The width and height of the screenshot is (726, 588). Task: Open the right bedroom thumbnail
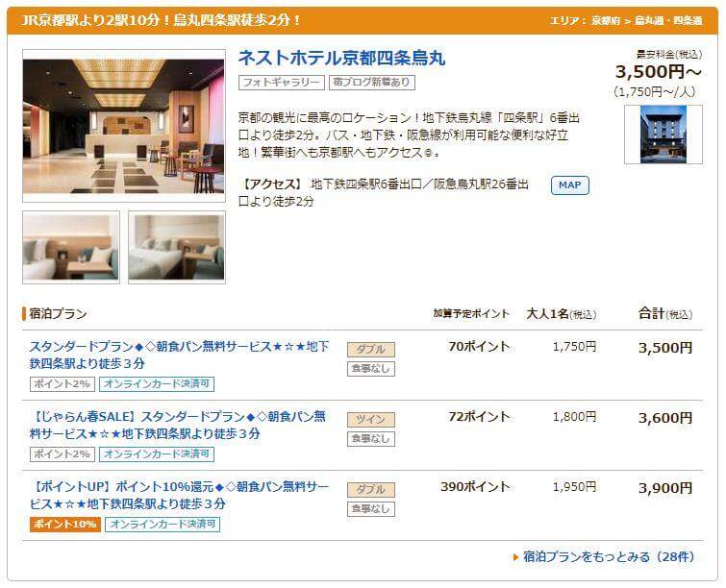(176, 247)
